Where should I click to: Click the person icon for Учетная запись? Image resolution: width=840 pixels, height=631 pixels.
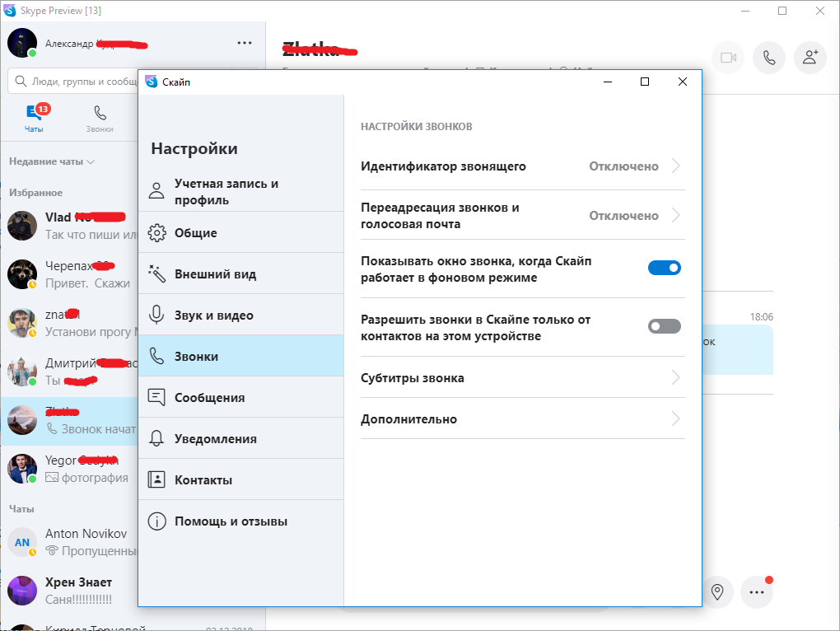pos(156,190)
